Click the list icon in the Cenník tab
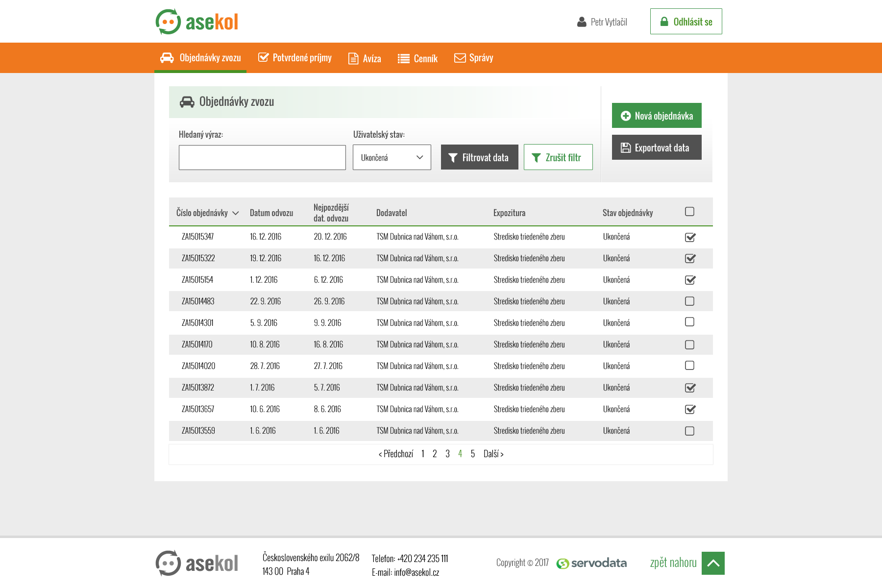Image resolution: width=882 pixels, height=588 pixels. pos(403,59)
